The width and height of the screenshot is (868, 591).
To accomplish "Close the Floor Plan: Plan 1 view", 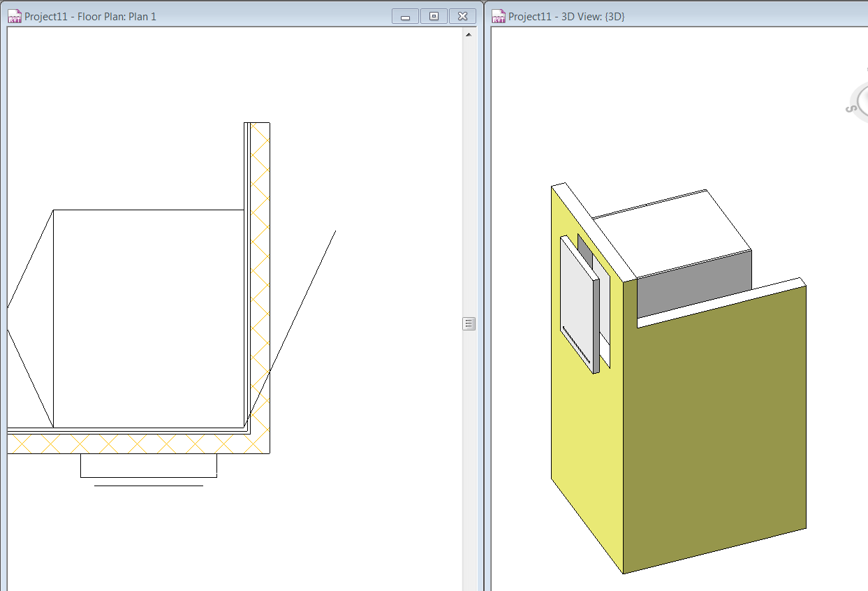I will (x=462, y=16).
